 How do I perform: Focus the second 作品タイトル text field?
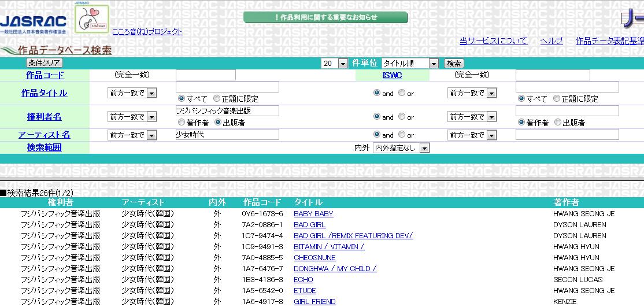tap(567, 87)
